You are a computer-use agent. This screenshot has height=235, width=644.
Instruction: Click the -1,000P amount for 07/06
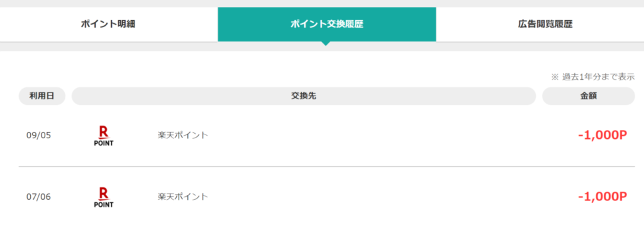[x=602, y=197]
